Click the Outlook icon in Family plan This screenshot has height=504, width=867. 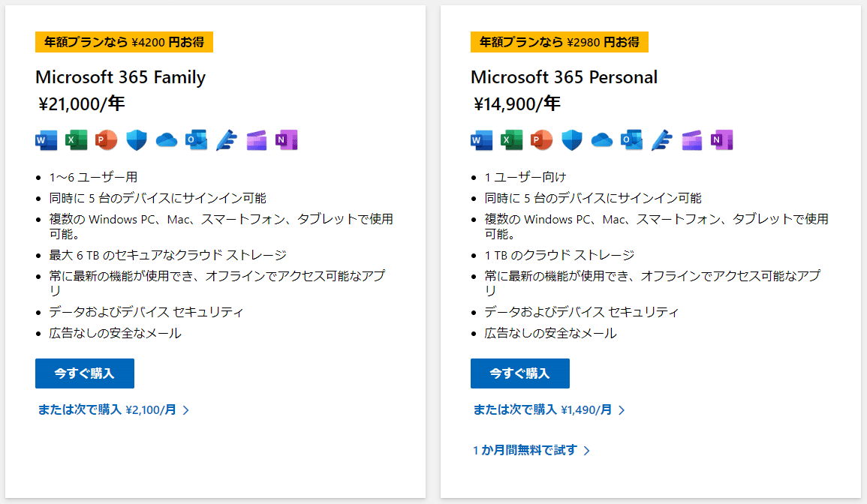tap(196, 140)
